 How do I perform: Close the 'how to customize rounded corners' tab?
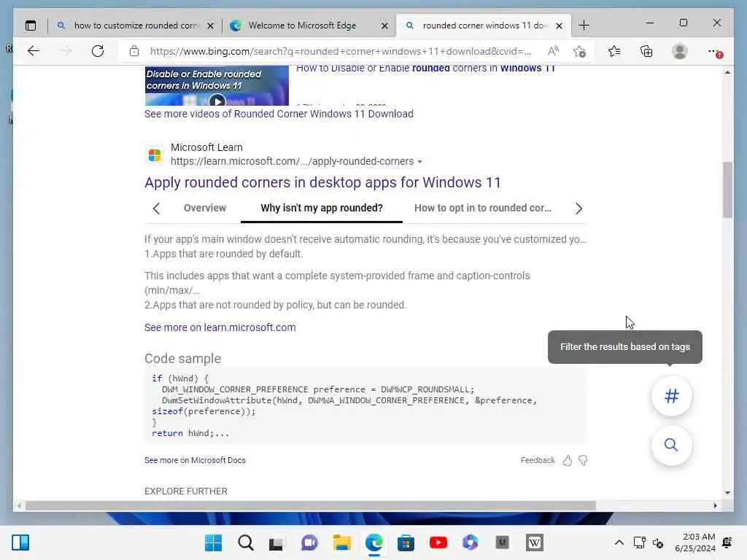coord(210,26)
